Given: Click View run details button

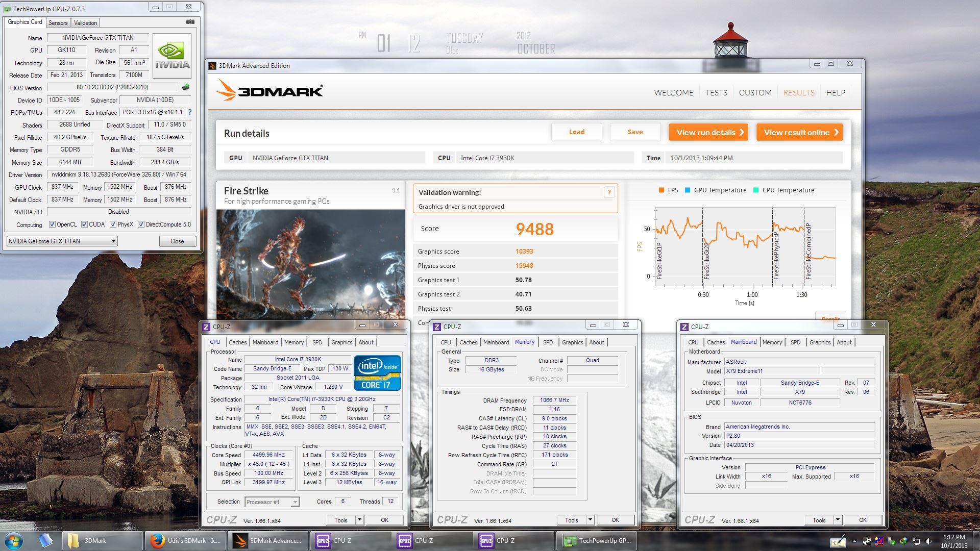Looking at the screenshot, I should click(708, 132).
